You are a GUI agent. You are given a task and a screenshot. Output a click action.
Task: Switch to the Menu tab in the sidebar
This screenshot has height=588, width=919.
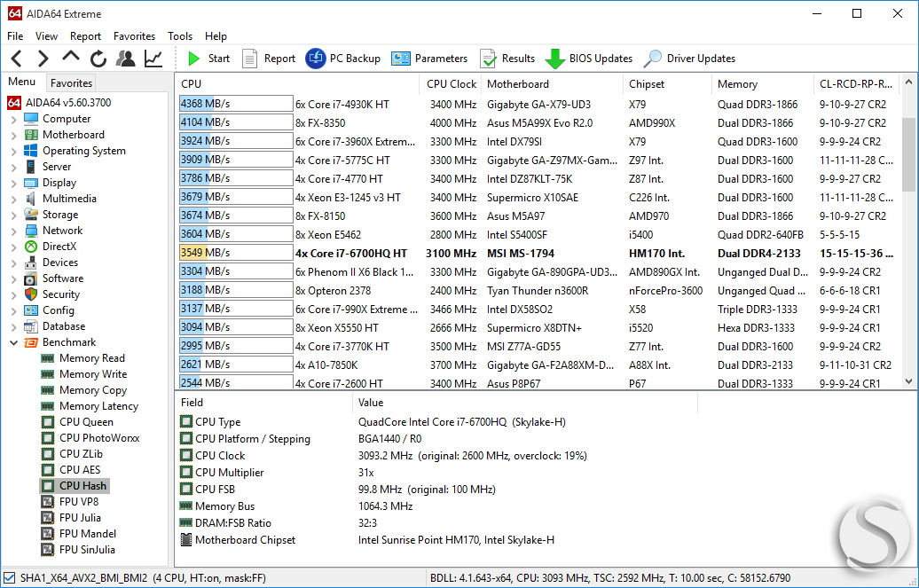pos(21,82)
